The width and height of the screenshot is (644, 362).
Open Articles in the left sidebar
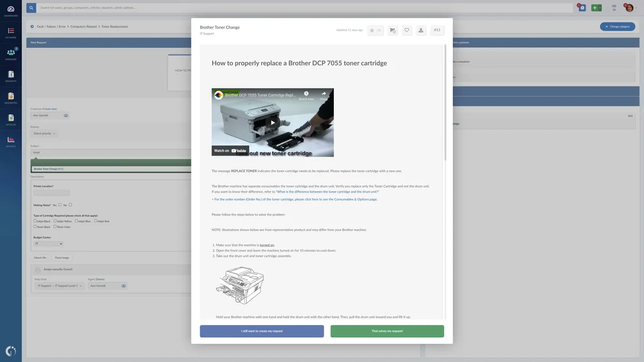(x=11, y=119)
